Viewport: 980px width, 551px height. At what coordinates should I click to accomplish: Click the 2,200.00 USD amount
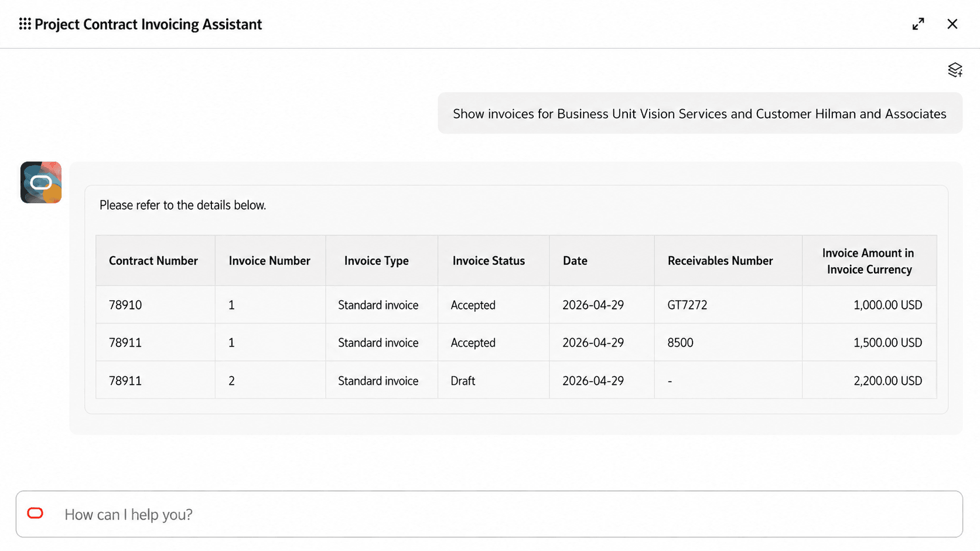[887, 380]
